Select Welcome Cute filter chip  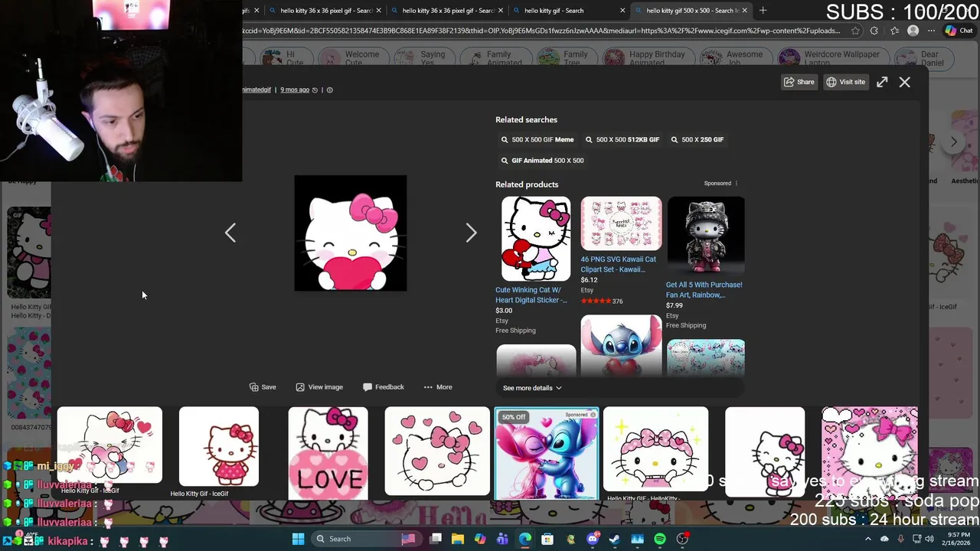(x=352, y=58)
